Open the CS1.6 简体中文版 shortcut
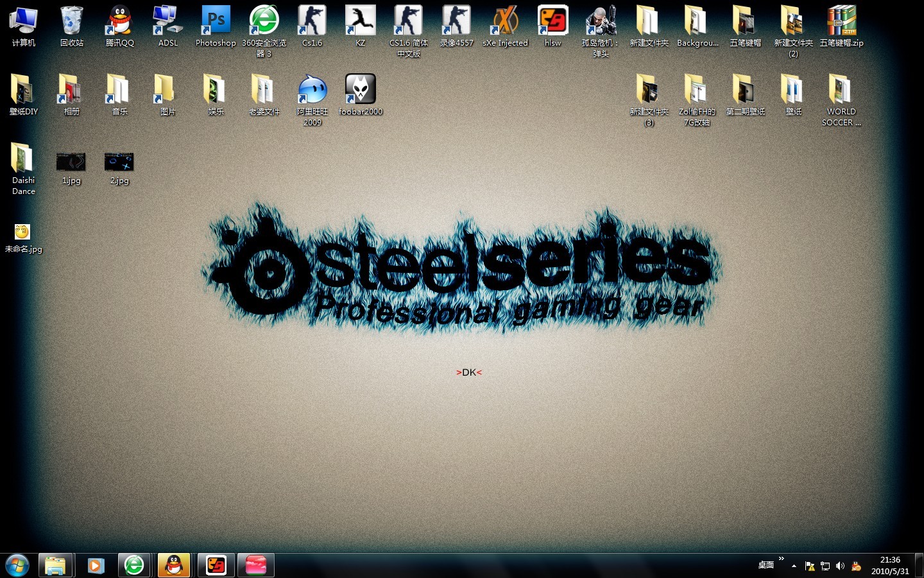Screen dimensions: 924x578 coord(409,32)
